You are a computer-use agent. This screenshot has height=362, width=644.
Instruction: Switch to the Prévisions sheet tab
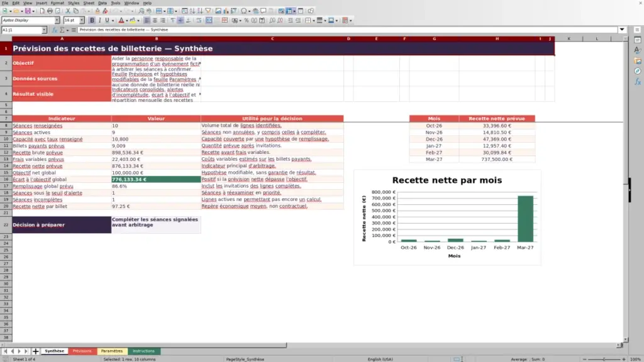tap(82, 351)
